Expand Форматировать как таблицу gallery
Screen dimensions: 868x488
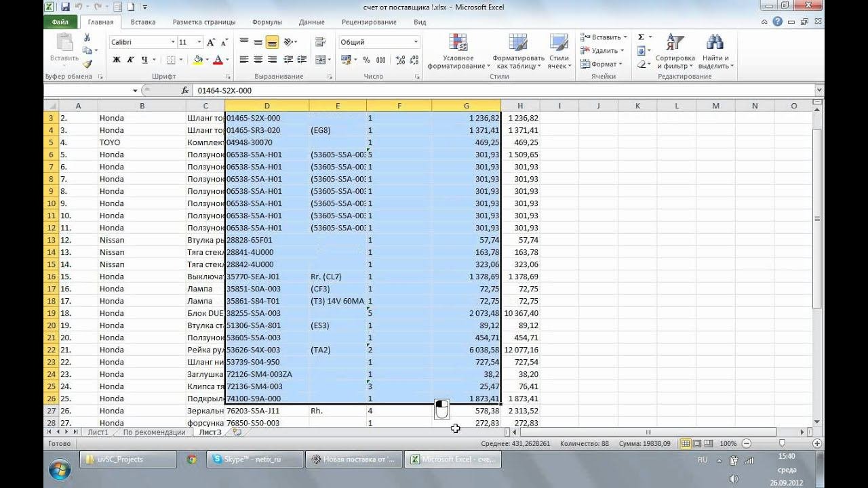(x=519, y=51)
